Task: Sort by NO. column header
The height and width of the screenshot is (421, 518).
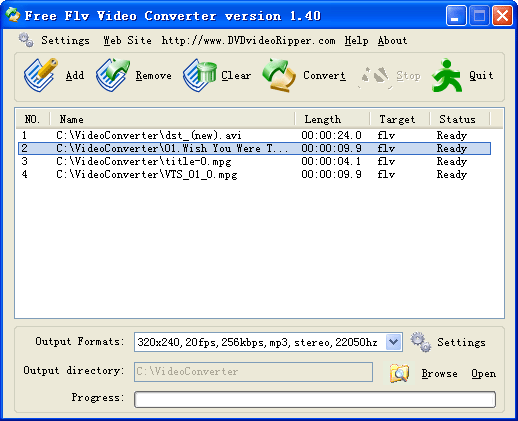Action: click(x=33, y=119)
